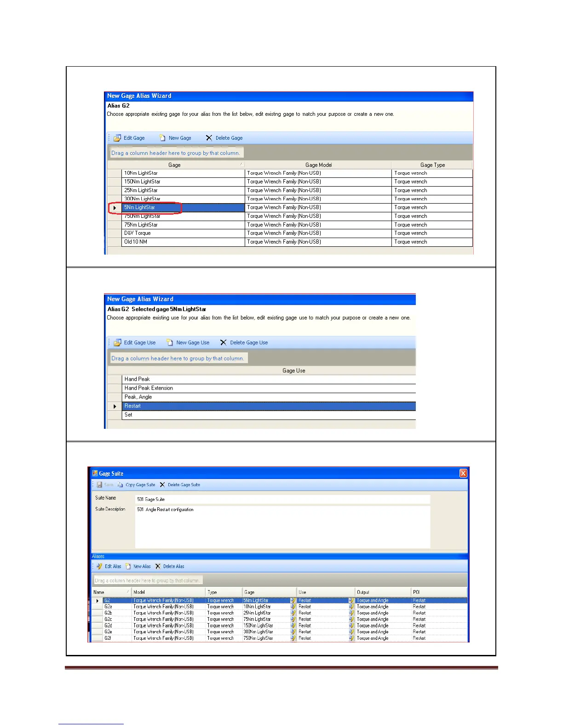The image size is (563, 728).
Task: Click Delete Gage Suite
Action: point(180,484)
